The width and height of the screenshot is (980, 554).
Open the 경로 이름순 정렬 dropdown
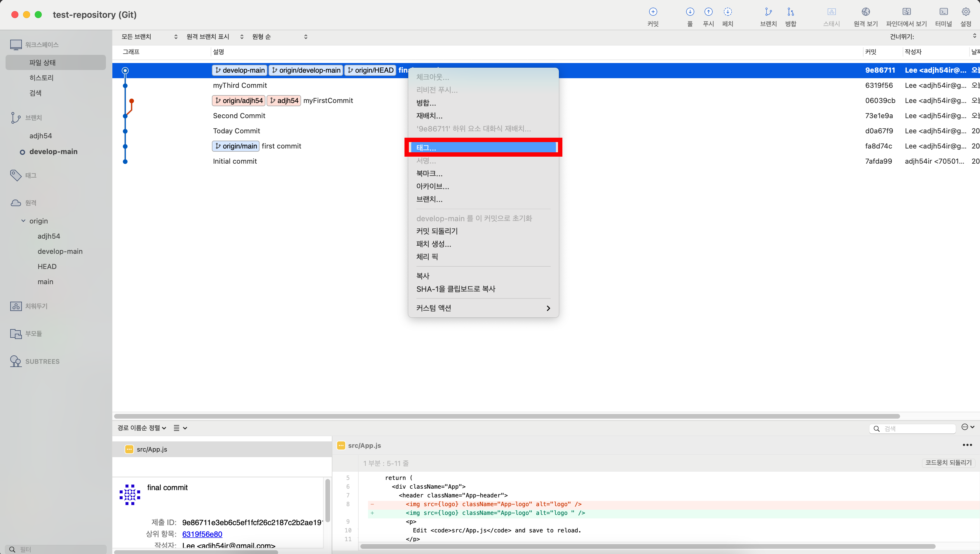tap(142, 428)
